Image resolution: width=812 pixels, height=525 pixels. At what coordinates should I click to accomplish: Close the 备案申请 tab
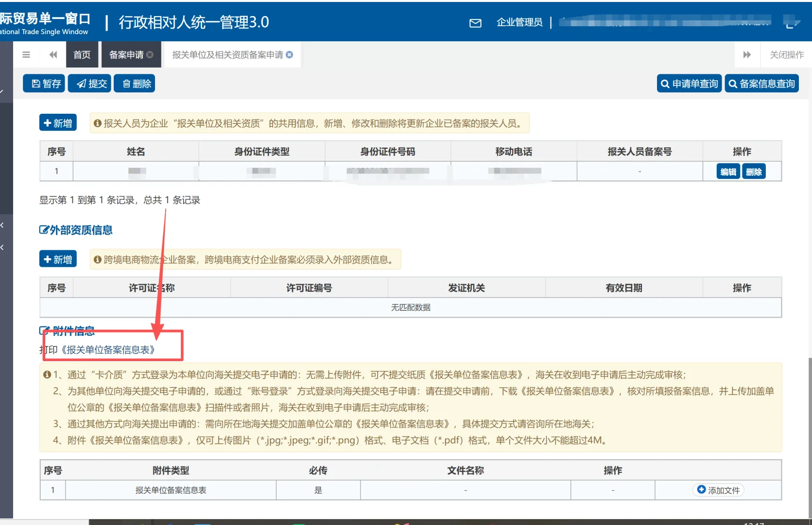coord(151,54)
